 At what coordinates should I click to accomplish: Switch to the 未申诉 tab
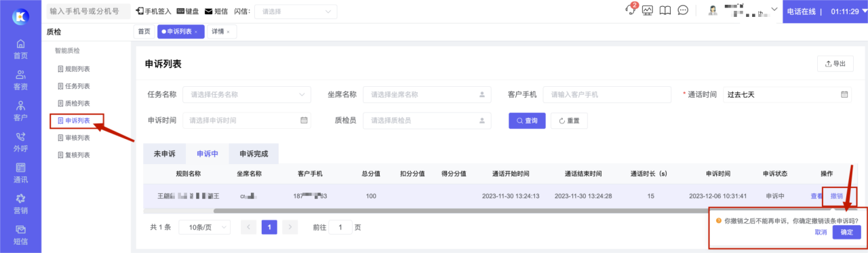point(164,154)
